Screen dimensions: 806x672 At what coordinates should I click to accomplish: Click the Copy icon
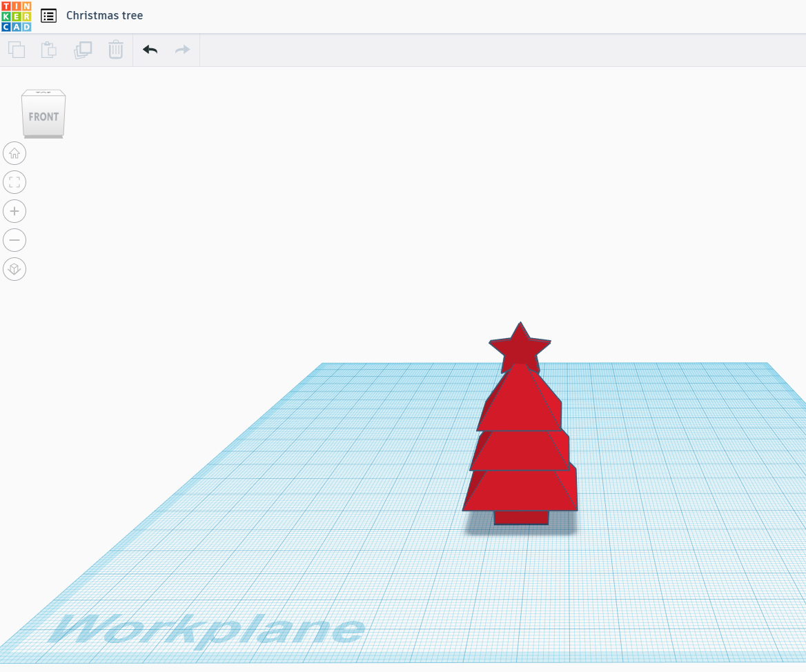coord(17,50)
